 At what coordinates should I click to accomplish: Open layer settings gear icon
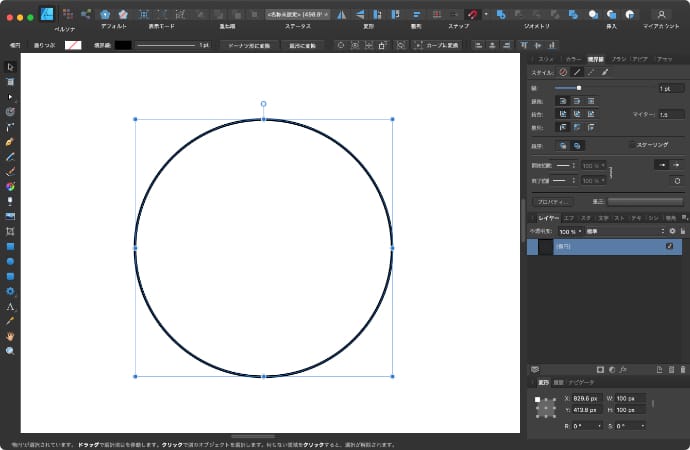(672, 230)
